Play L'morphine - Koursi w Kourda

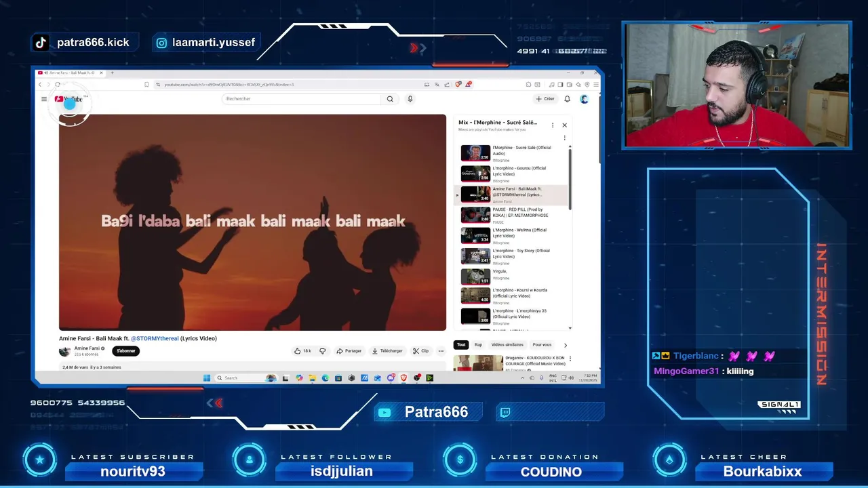coord(513,296)
